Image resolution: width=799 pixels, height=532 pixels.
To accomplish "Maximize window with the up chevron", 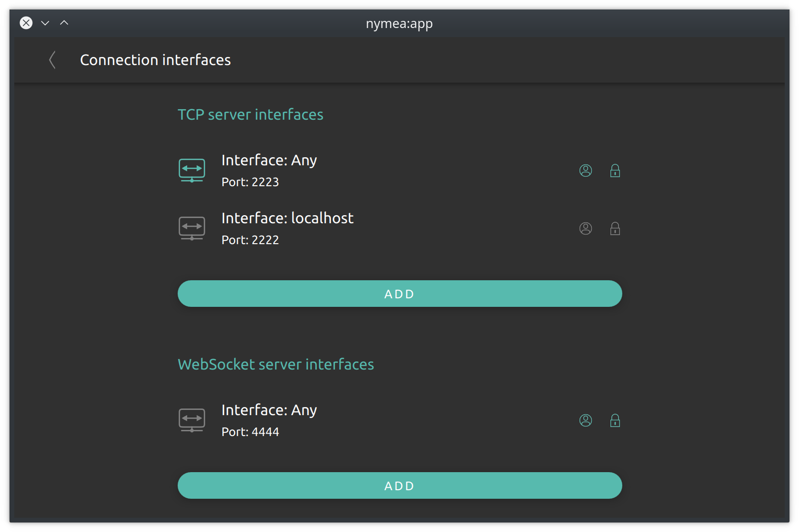I will tap(64, 23).
